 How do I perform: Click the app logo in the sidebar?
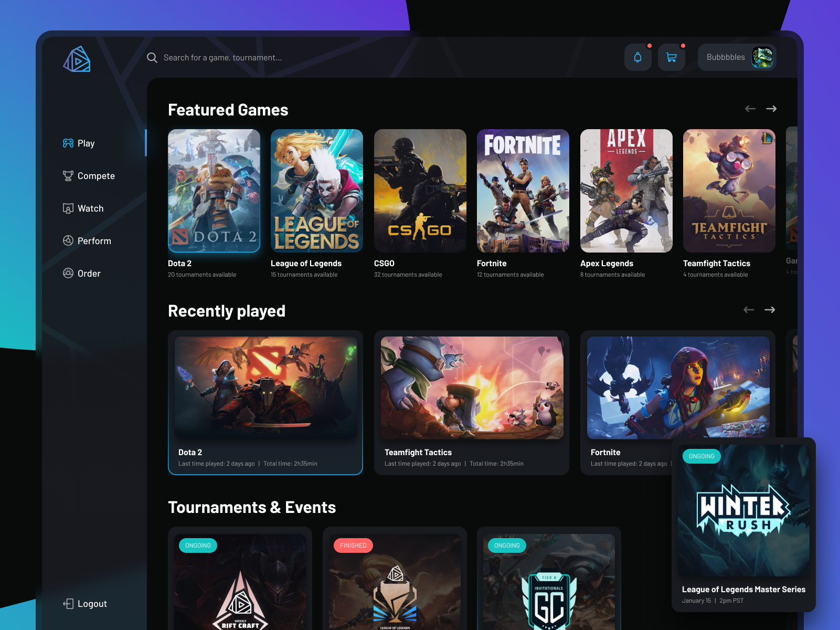(x=77, y=59)
